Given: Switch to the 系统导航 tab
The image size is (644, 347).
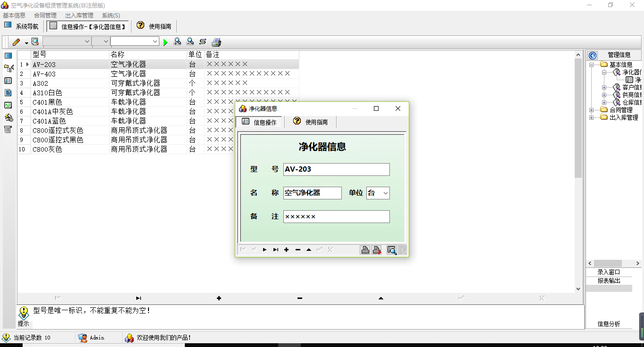Looking at the screenshot, I should pyautogui.click(x=22, y=26).
